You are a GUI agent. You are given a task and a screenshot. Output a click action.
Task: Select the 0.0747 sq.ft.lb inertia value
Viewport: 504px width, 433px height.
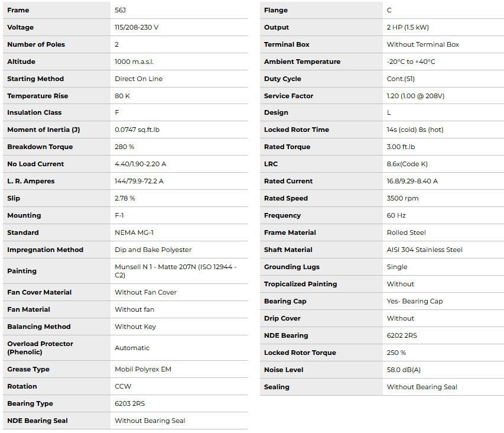[137, 130]
